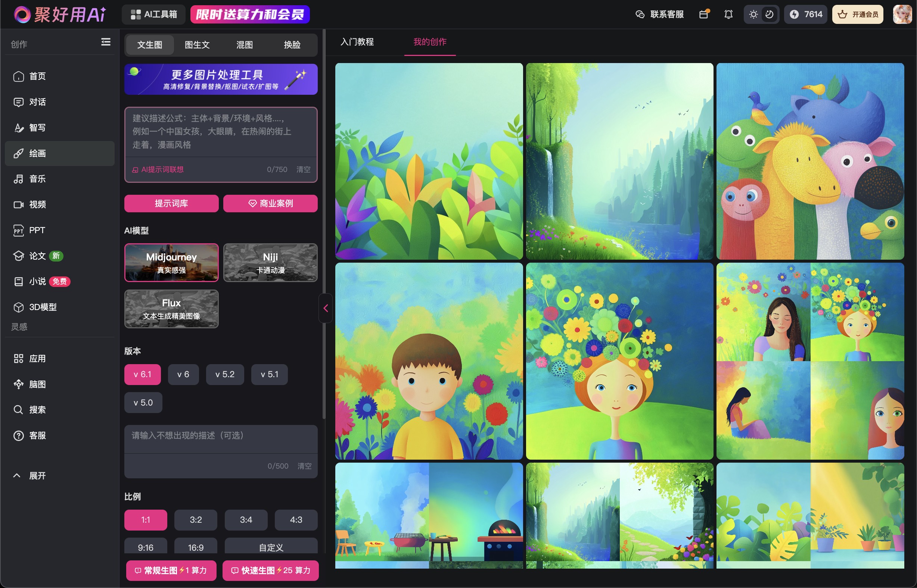Image resolution: width=917 pixels, height=588 pixels.
Task: Collapse the settings panel with pink chevron
Action: tap(326, 308)
